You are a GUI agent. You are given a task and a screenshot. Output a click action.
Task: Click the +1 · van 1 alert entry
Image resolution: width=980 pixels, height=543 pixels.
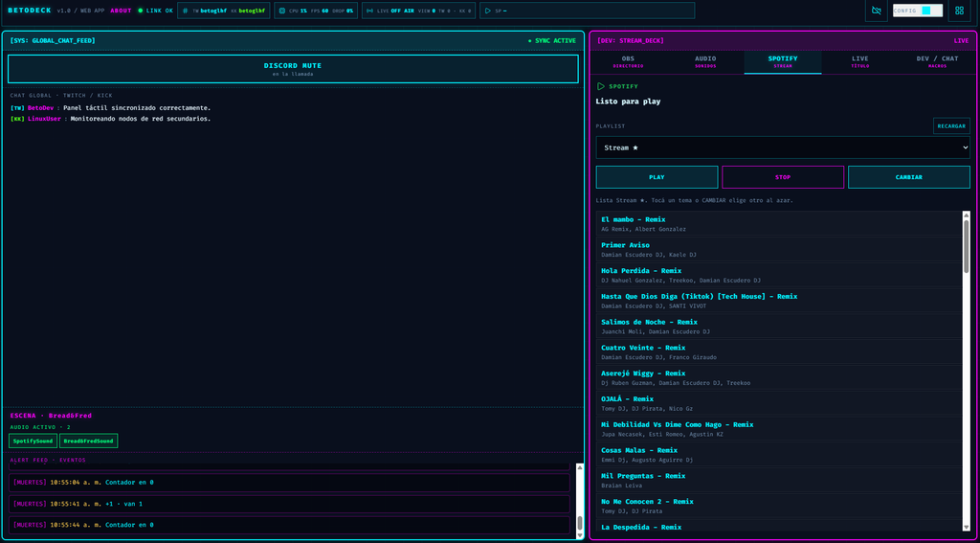(289, 504)
